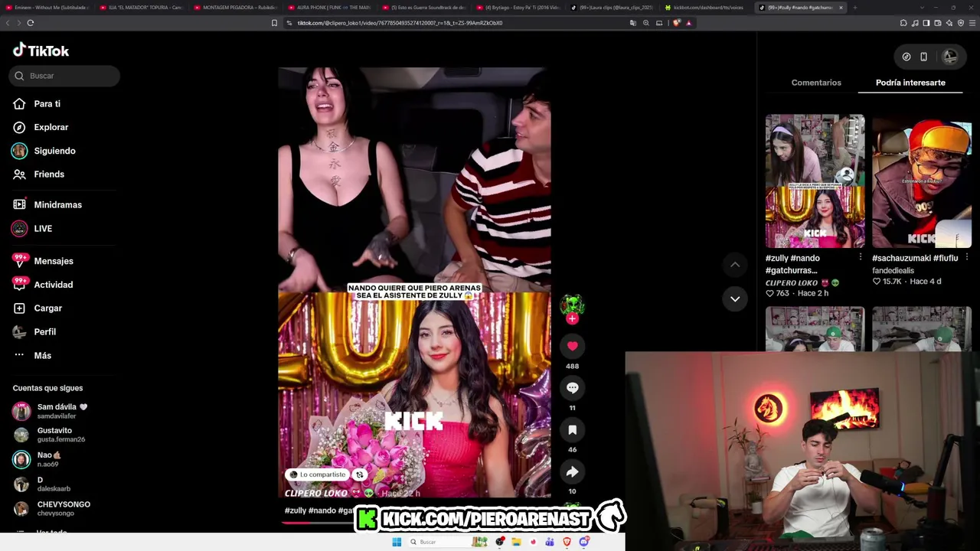Click the Buscar search field in TikTok sidebar

pyautogui.click(x=65, y=76)
